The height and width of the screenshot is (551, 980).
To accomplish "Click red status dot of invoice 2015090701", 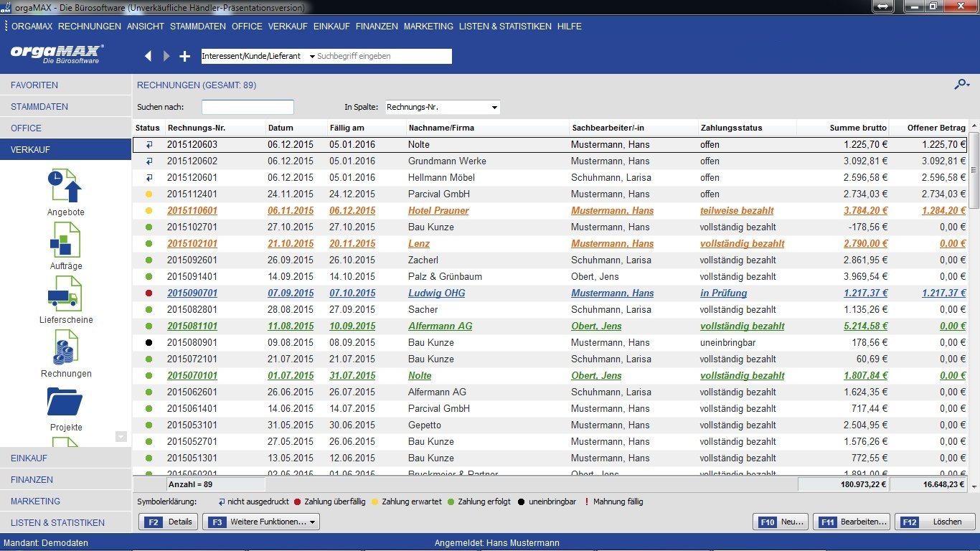I will [149, 293].
